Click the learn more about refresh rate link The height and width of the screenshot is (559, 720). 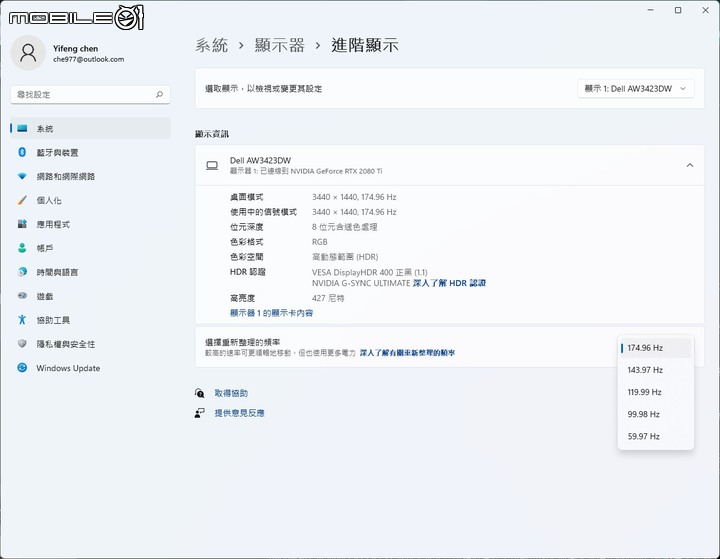pyautogui.click(x=407, y=353)
